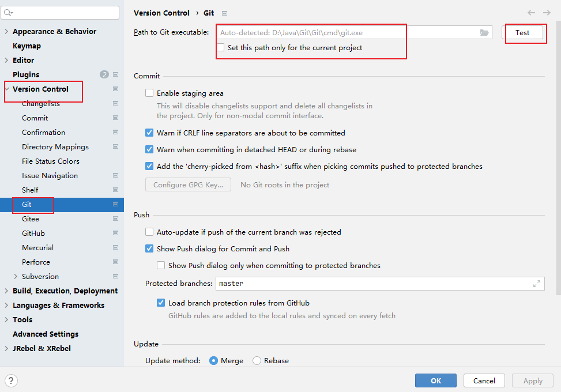Enable the staging area checkbox
The height and width of the screenshot is (392, 561).
click(x=149, y=93)
